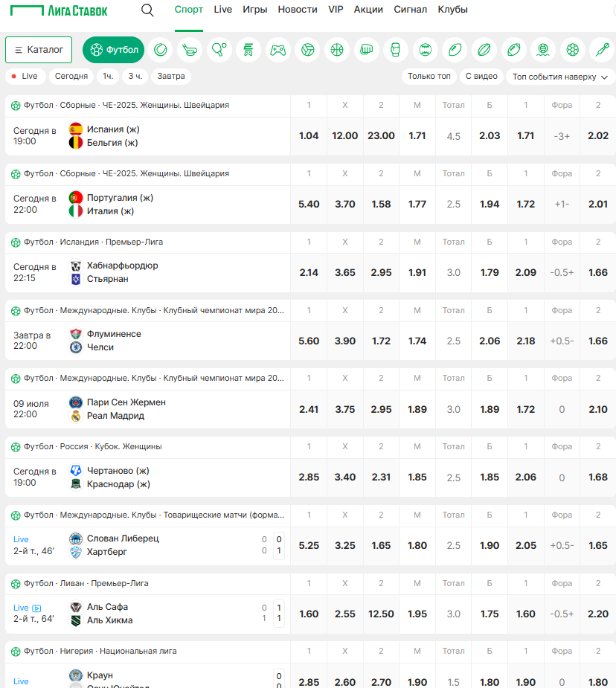616x688 pixels.
Task: Open the search magnifier icon
Action: tap(147, 10)
